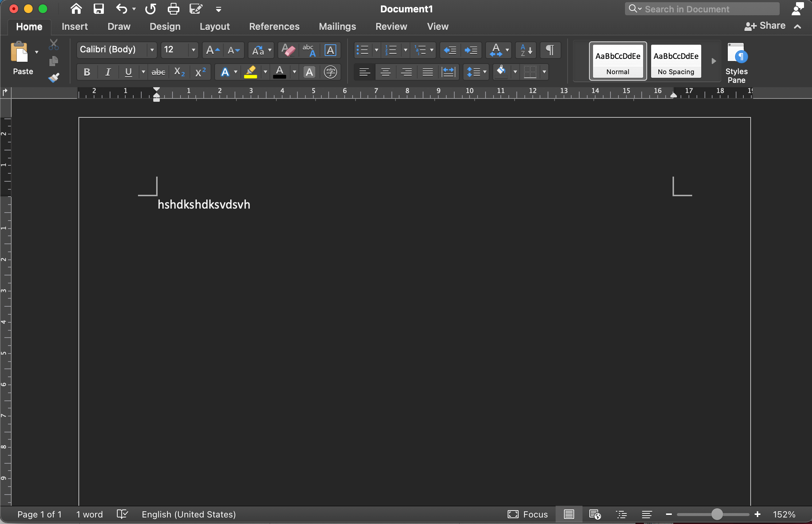Select the Bullets list icon
This screenshot has width=812, height=524.
362,49
